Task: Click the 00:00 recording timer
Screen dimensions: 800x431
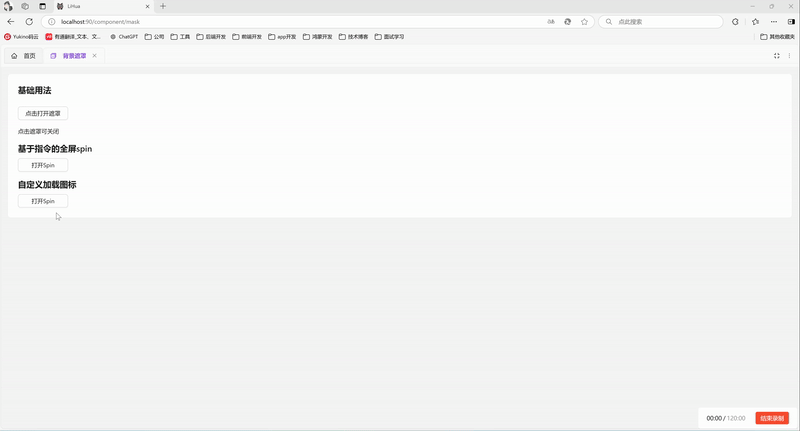Action: (x=714, y=418)
